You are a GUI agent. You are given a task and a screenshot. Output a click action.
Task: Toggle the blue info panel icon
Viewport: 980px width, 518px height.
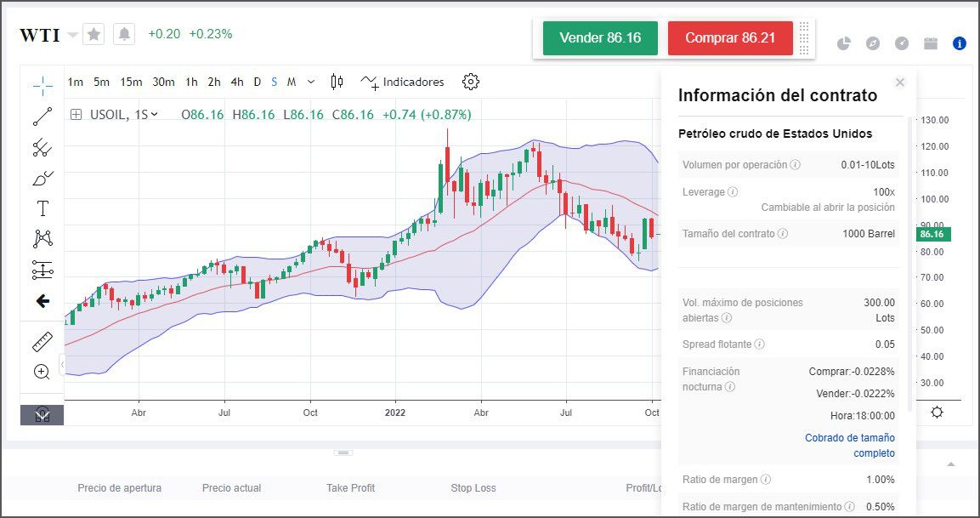coord(959,43)
